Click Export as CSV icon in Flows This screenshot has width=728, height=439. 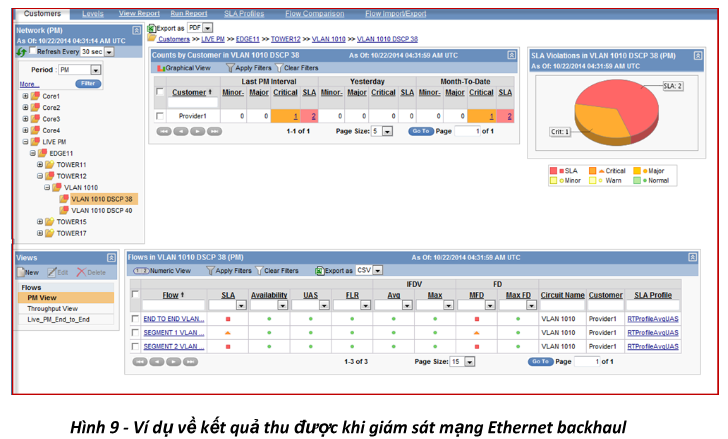[x=319, y=271]
